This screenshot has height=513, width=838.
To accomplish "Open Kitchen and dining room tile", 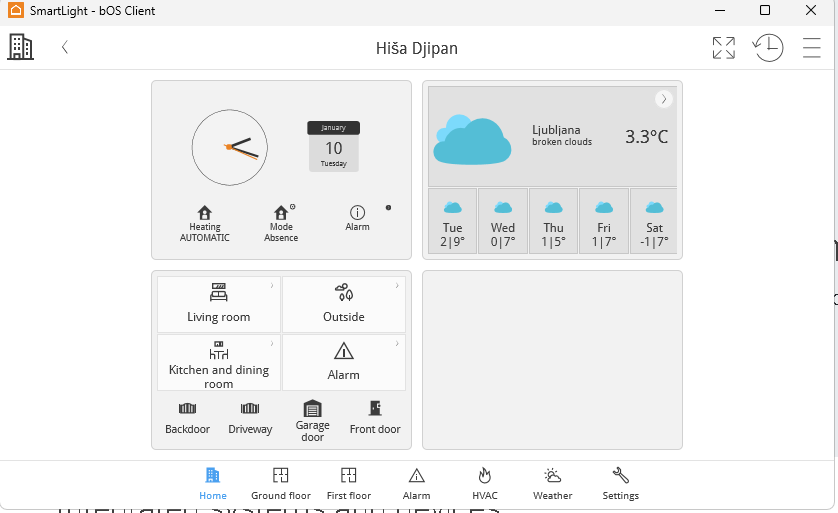I will (x=219, y=362).
